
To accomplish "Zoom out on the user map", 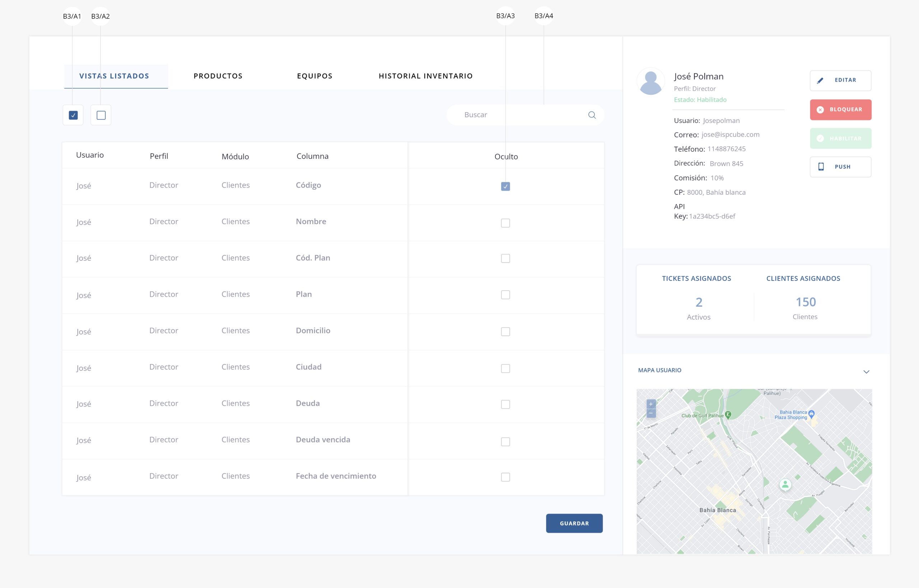I will pyautogui.click(x=651, y=414).
